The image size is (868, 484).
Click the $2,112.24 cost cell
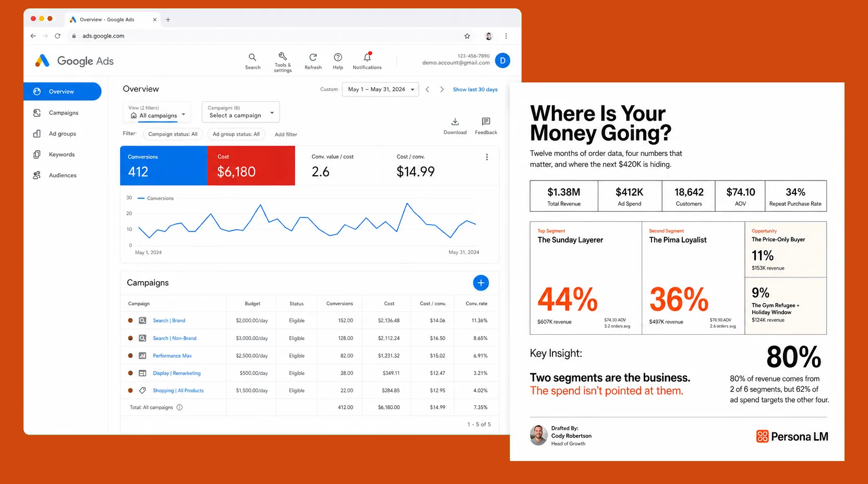tap(389, 338)
